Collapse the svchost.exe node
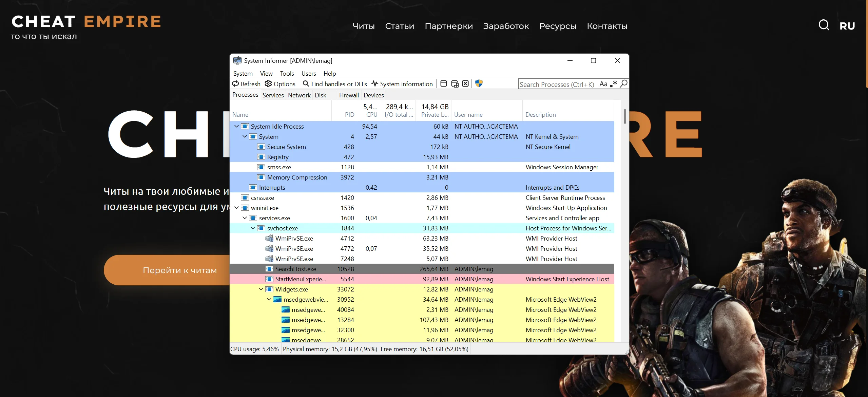The image size is (868, 397). 253,228
